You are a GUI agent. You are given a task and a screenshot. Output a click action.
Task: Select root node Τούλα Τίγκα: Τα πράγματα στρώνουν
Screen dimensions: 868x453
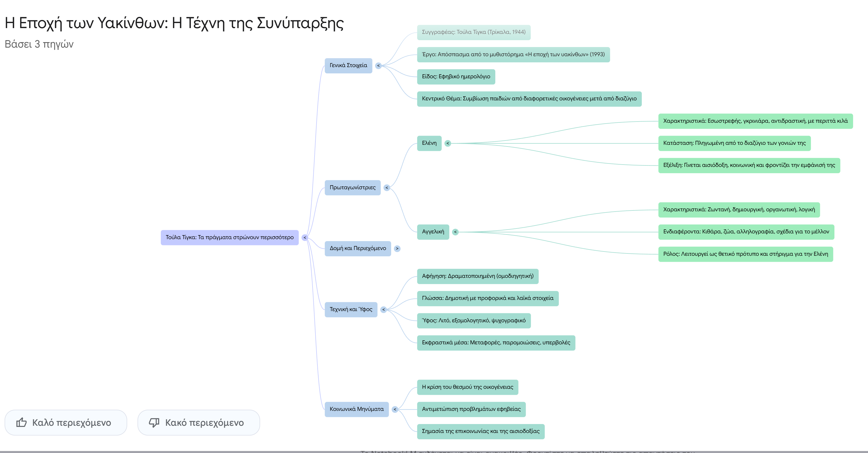[x=229, y=237]
